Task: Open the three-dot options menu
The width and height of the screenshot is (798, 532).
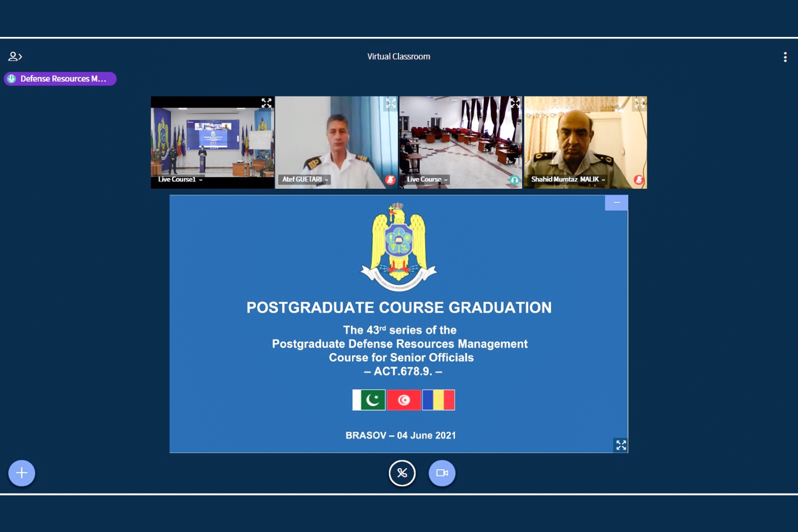Action: [785, 57]
